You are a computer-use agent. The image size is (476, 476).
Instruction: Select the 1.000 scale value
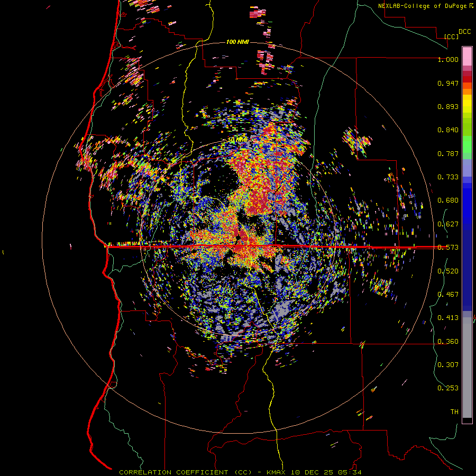448,59
